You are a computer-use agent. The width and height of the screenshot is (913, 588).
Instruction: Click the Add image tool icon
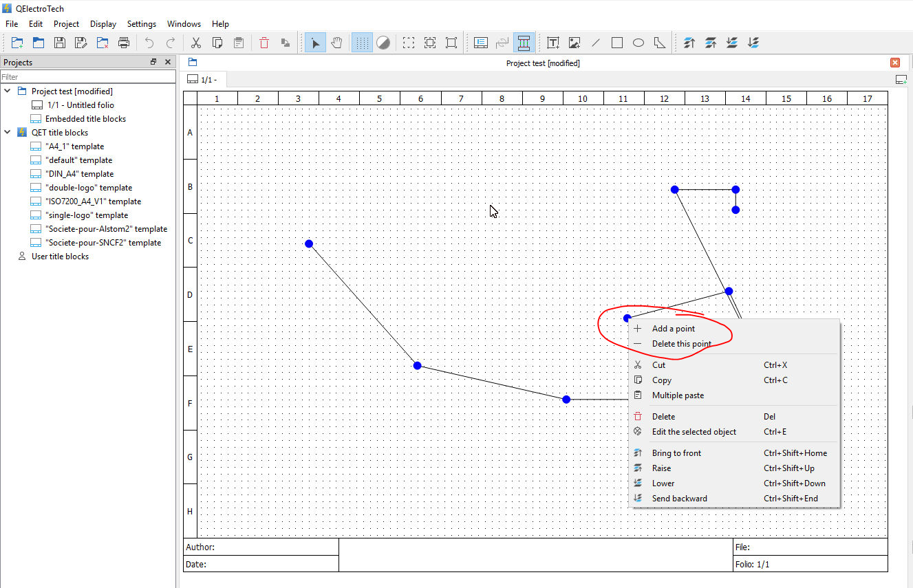tap(574, 43)
